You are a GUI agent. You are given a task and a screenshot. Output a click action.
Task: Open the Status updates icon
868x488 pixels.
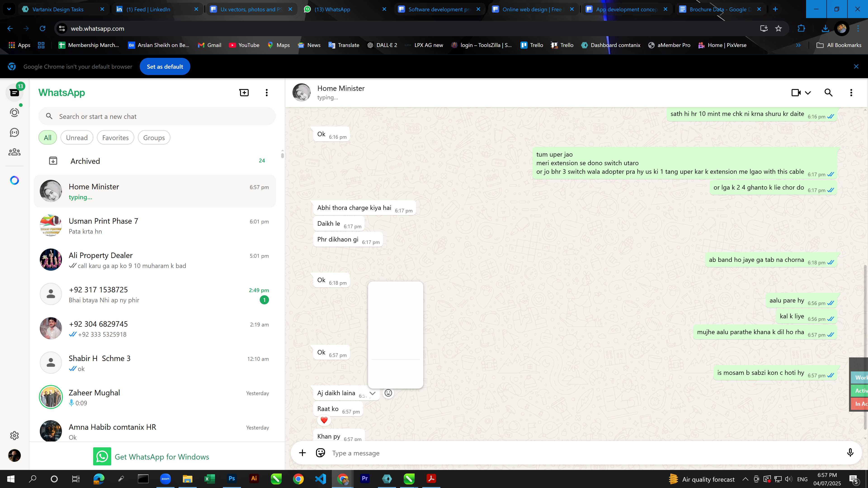pyautogui.click(x=14, y=113)
